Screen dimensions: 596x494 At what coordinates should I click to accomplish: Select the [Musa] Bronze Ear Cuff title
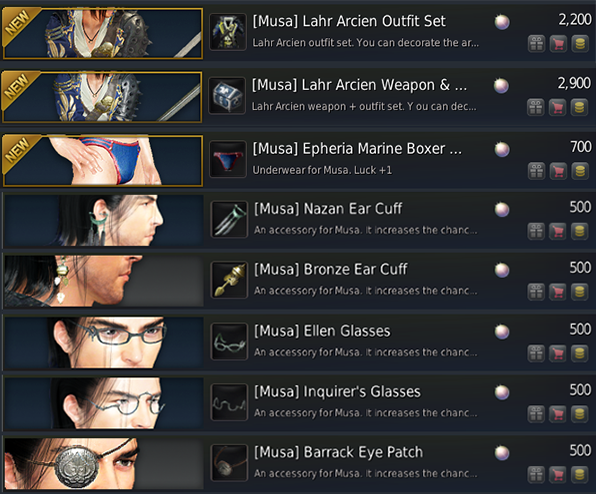tap(331, 269)
